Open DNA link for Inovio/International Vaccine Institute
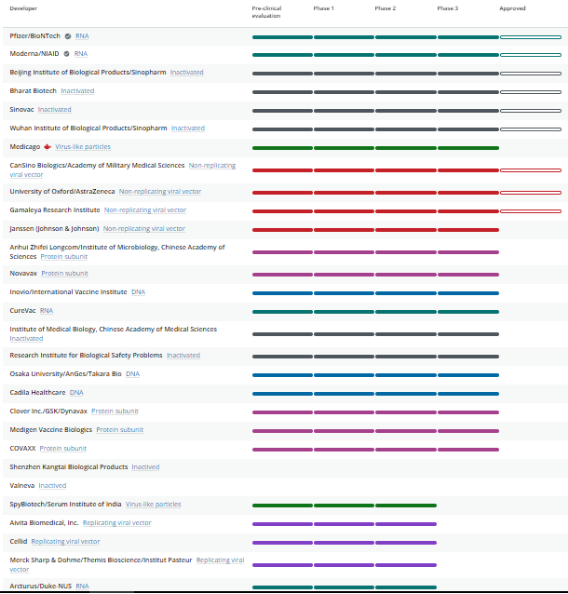 138,292
